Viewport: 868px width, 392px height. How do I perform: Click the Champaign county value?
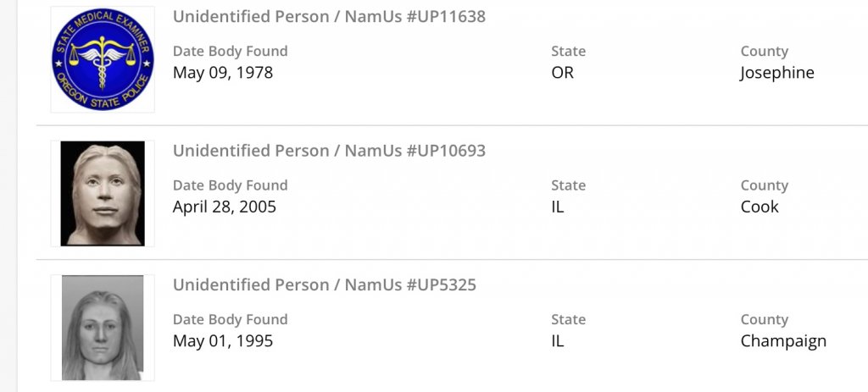coord(783,341)
